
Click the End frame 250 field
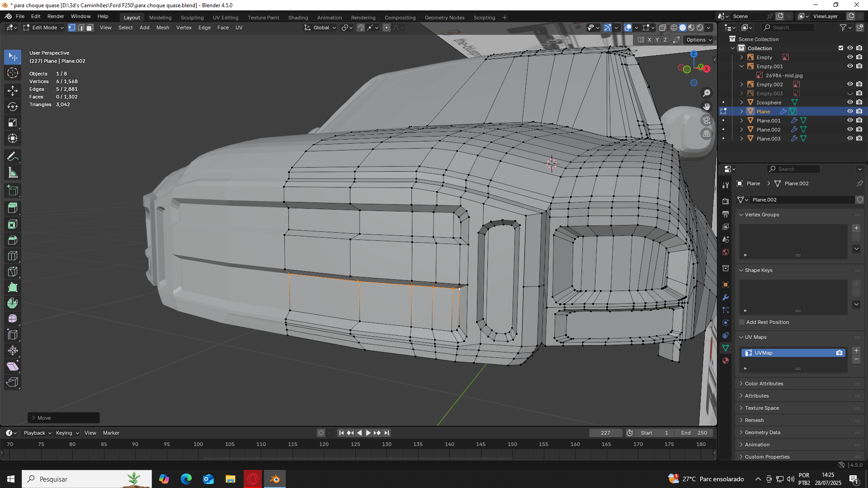[694, 433]
